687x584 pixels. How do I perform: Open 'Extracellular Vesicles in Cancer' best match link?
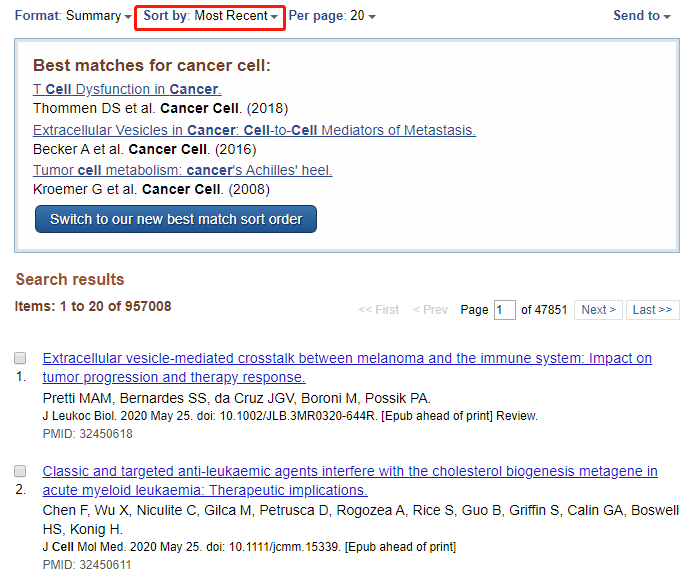[x=255, y=130]
